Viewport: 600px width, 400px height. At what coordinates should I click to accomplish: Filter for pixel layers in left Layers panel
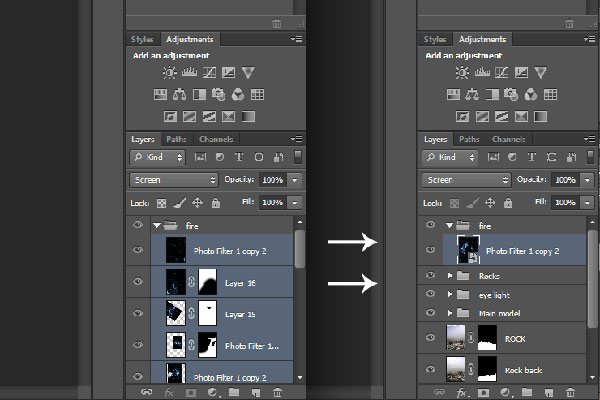[x=200, y=157]
